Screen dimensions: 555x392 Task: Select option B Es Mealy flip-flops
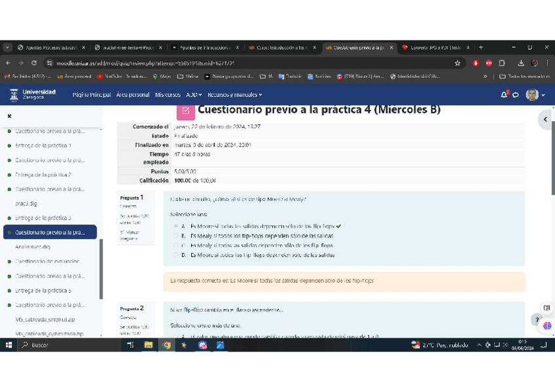click(x=175, y=236)
